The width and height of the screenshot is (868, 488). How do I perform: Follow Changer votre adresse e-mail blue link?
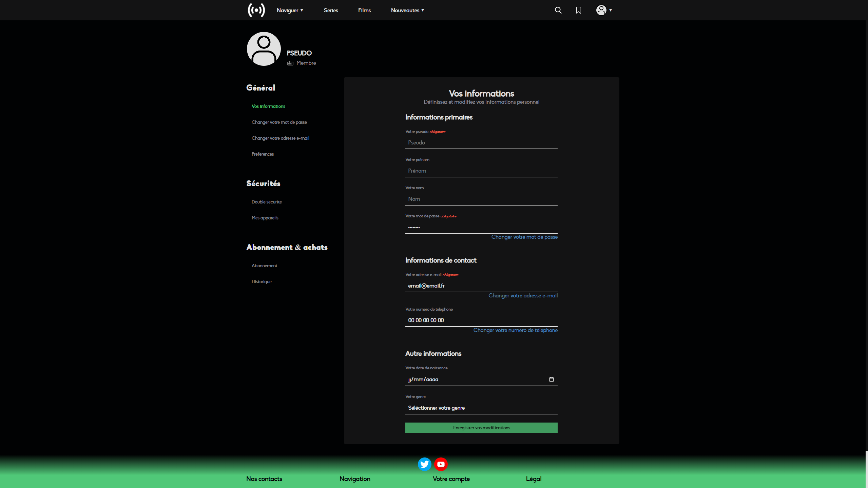[523, 296]
